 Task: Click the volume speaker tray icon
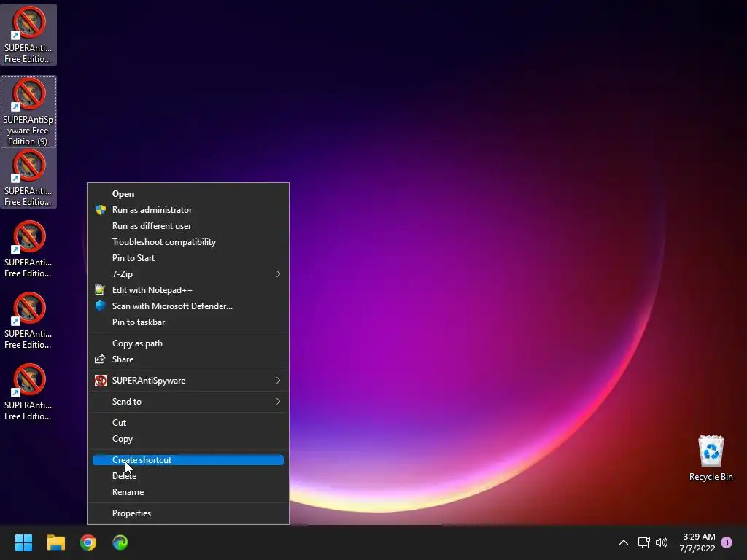point(662,542)
